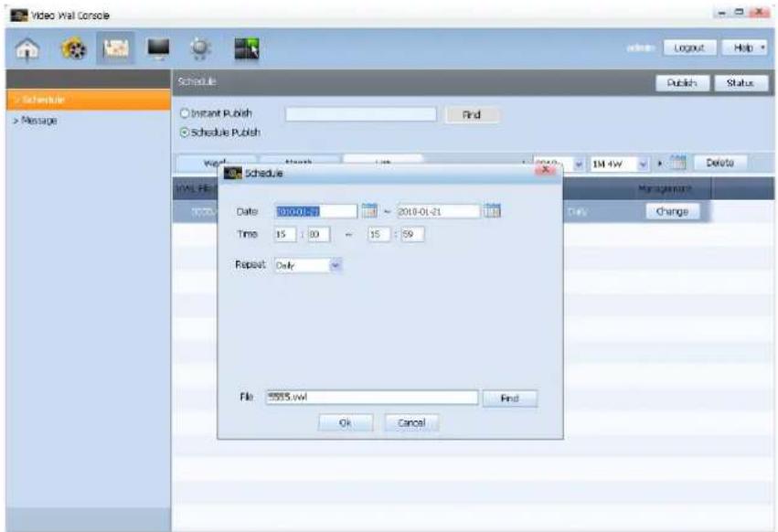This screenshot has width=778, height=532.
Task: Click the Status button
Action: click(x=741, y=83)
